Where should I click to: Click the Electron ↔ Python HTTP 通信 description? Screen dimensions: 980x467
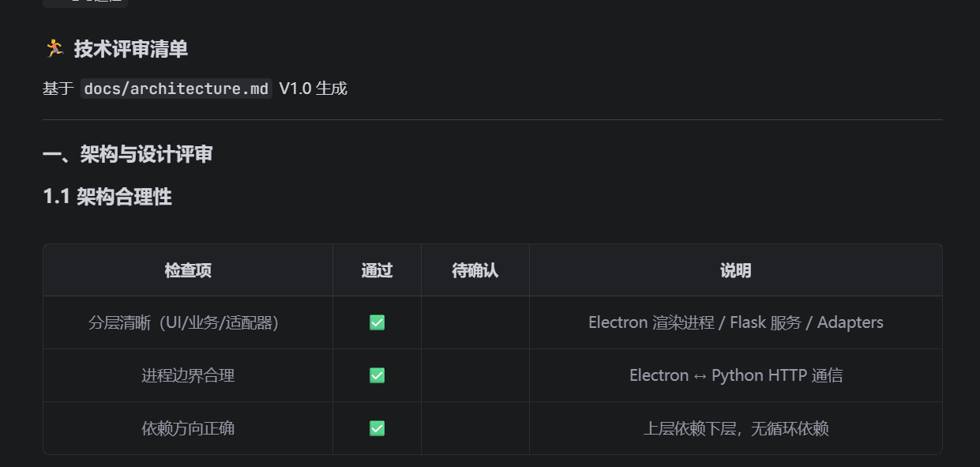click(x=735, y=375)
